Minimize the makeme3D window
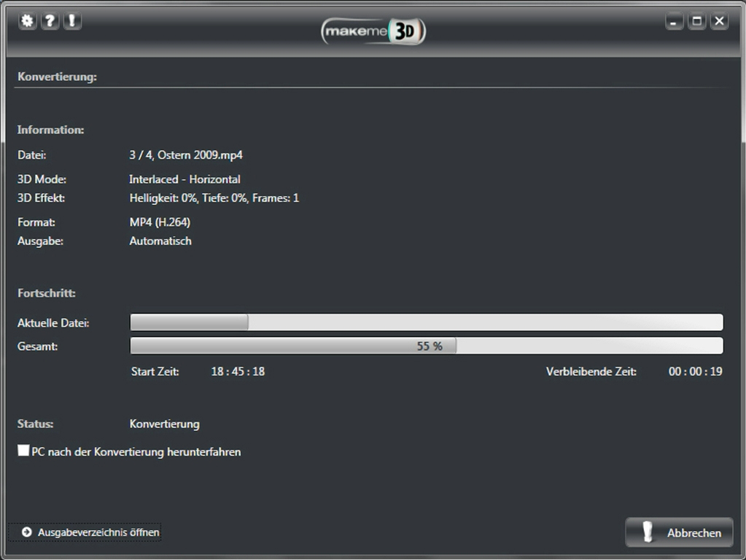Screen dimensions: 746x560 [674, 21]
